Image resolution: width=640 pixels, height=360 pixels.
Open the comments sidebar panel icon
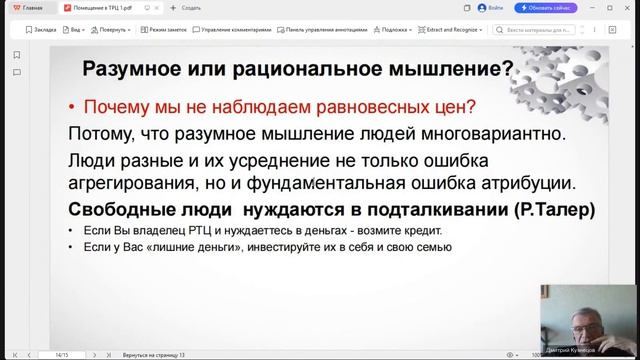click(x=17, y=72)
